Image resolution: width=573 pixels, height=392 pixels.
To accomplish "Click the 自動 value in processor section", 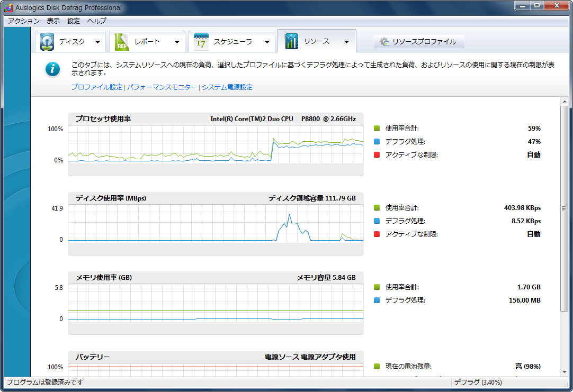I will pos(534,155).
